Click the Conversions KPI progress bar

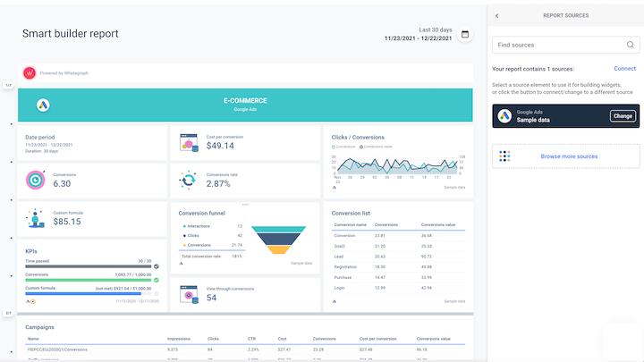click(88, 280)
